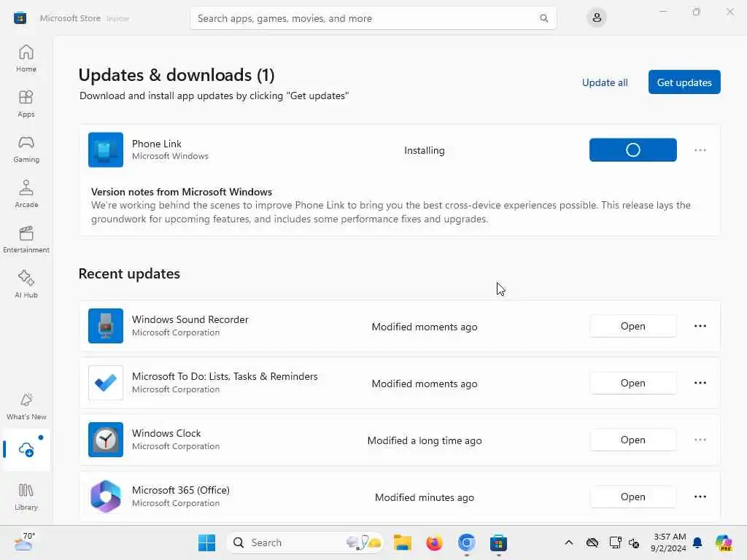Open the AI Hub section

point(26,285)
